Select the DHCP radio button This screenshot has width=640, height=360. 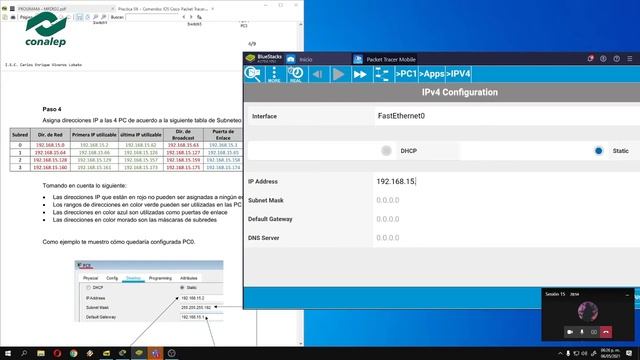(386, 151)
